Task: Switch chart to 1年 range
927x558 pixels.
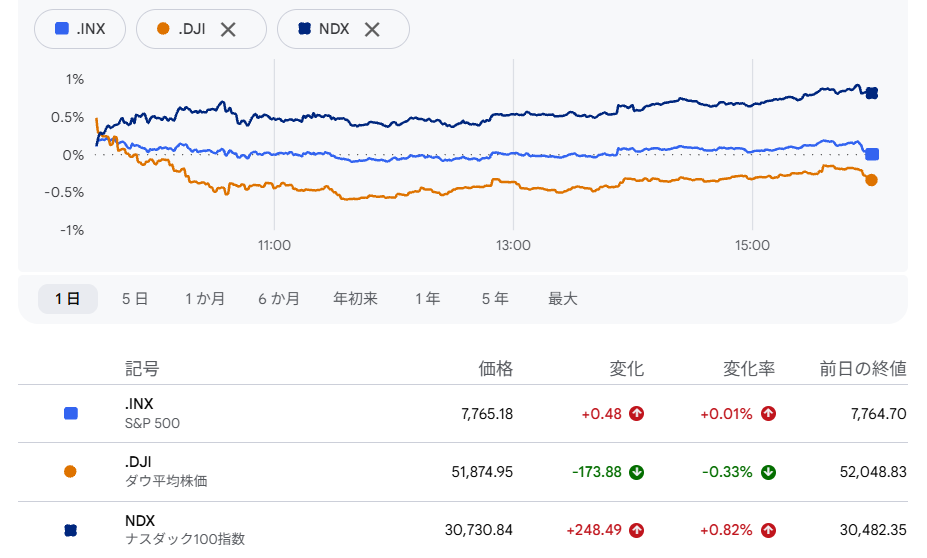Action: coord(427,299)
